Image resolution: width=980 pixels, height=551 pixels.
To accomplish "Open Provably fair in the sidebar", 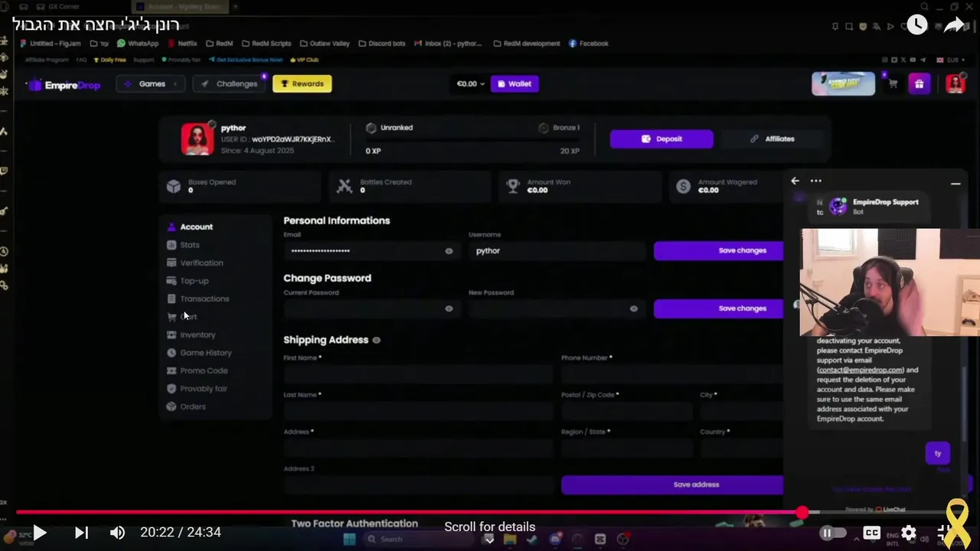I will (x=203, y=389).
